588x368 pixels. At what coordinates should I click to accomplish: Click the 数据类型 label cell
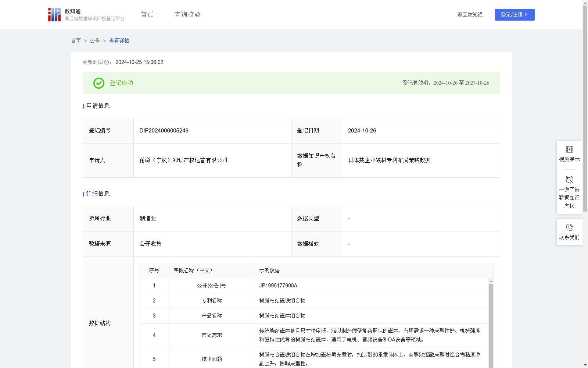pyautogui.click(x=316, y=219)
